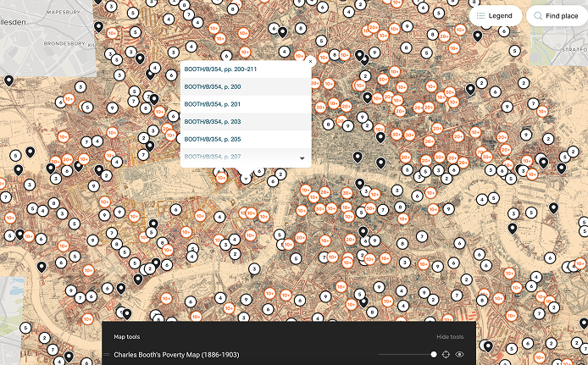Click the crosshair locate icon for Poverty Map

coord(446,354)
